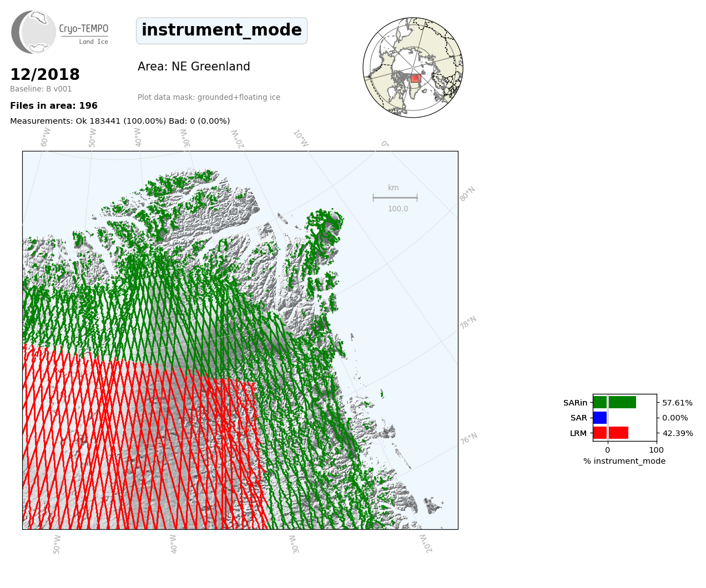706x588 pixels.
Task: Click the 10°W top longitude label
Action: pyautogui.click(x=300, y=138)
